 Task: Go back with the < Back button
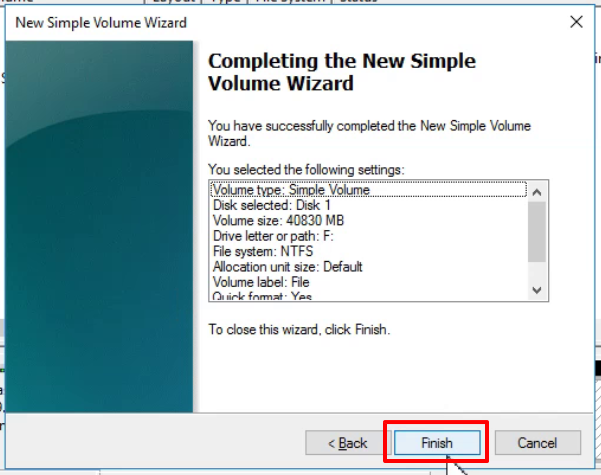click(348, 443)
